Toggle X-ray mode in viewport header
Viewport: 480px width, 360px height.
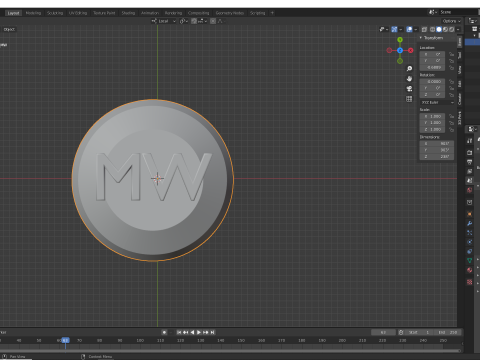(424, 29)
